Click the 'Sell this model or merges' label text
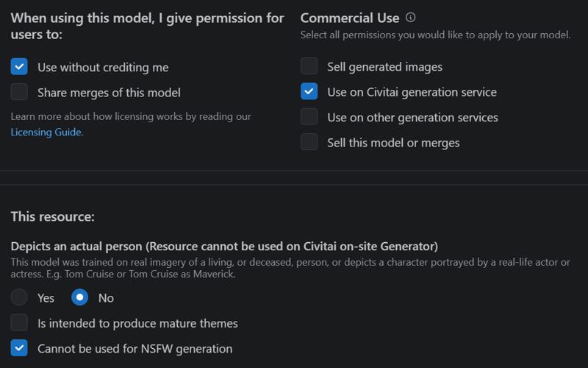Screen dimensions: 588x368 [393, 143]
